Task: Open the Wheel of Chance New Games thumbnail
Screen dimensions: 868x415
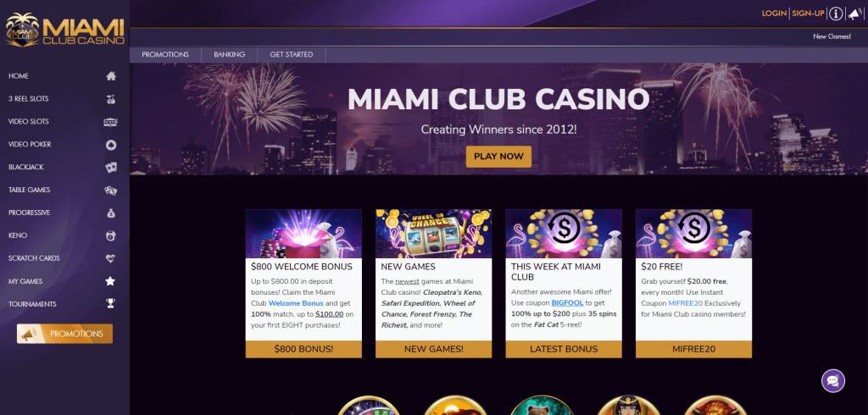Action: [433, 234]
